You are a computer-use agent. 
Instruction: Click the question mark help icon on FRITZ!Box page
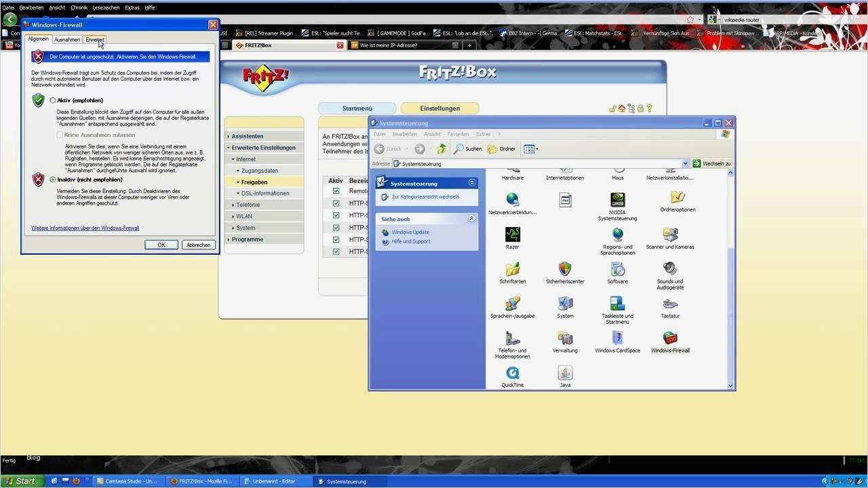[x=649, y=108]
